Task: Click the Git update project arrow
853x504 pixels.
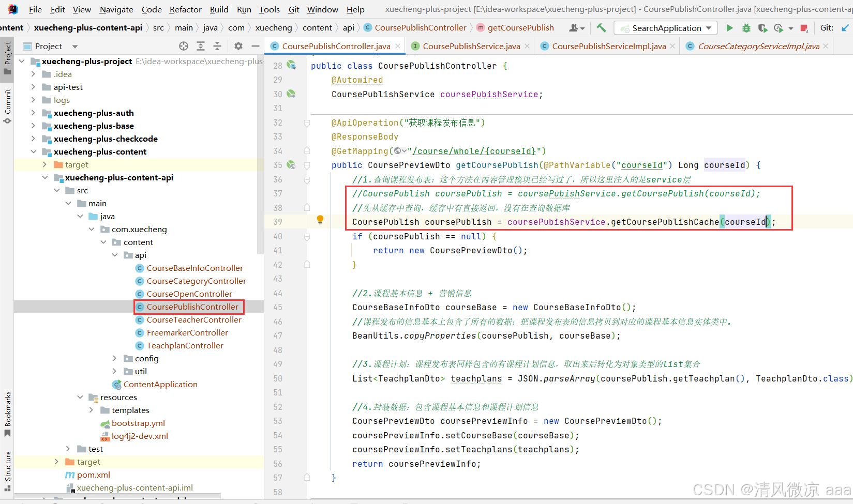Action: 845,28
